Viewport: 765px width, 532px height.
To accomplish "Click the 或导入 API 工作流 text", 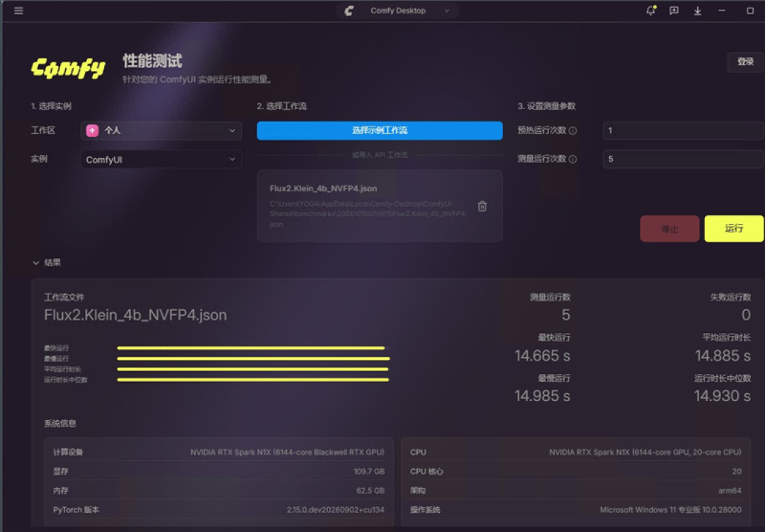I will coord(380,155).
